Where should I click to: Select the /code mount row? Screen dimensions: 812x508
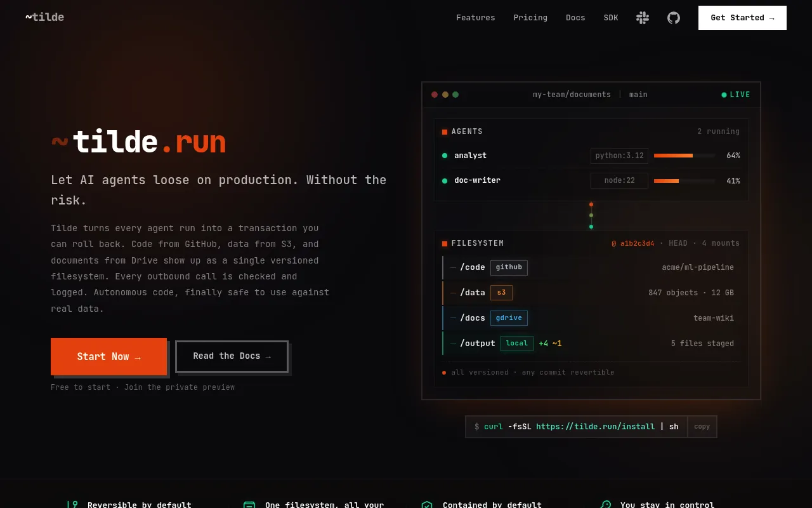click(591, 267)
